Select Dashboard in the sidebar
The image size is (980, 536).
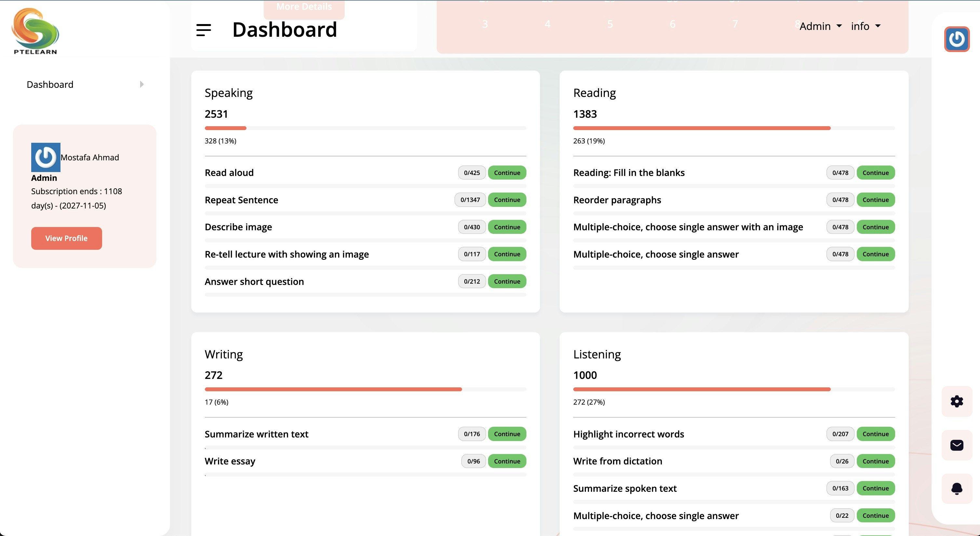pyautogui.click(x=50, y=85)
